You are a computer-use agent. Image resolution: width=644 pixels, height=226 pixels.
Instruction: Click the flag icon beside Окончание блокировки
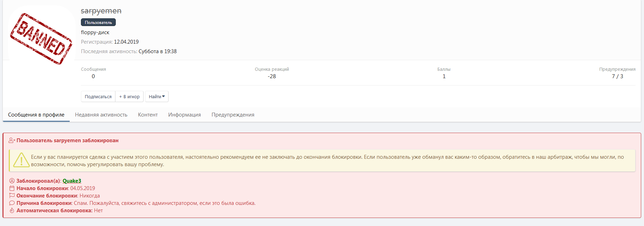[12, 196]
